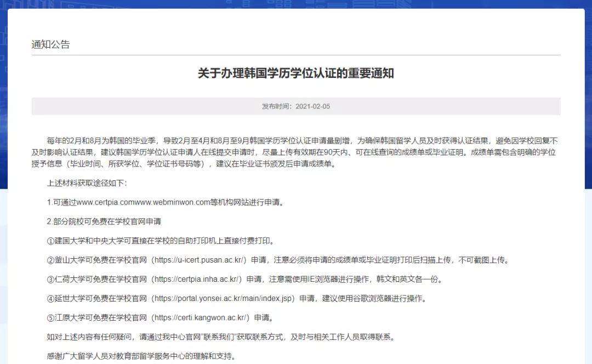Screen dimensions: 592x364
Task: Click item ① about 建国大学和中央大学
Action: 162,241
